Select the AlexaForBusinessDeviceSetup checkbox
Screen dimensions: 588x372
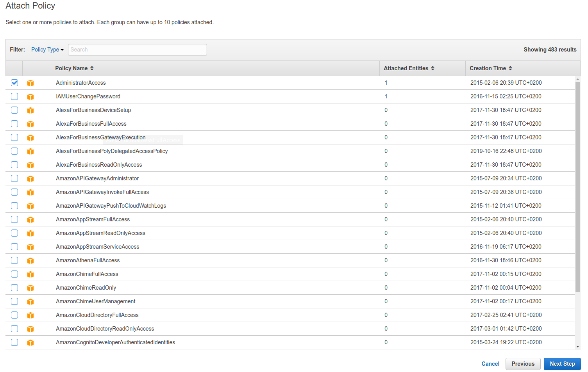[x=14, y=110]
